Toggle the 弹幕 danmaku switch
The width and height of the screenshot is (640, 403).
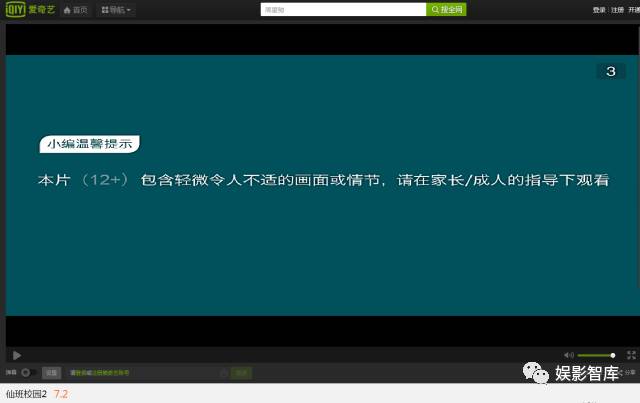[29, 373]
